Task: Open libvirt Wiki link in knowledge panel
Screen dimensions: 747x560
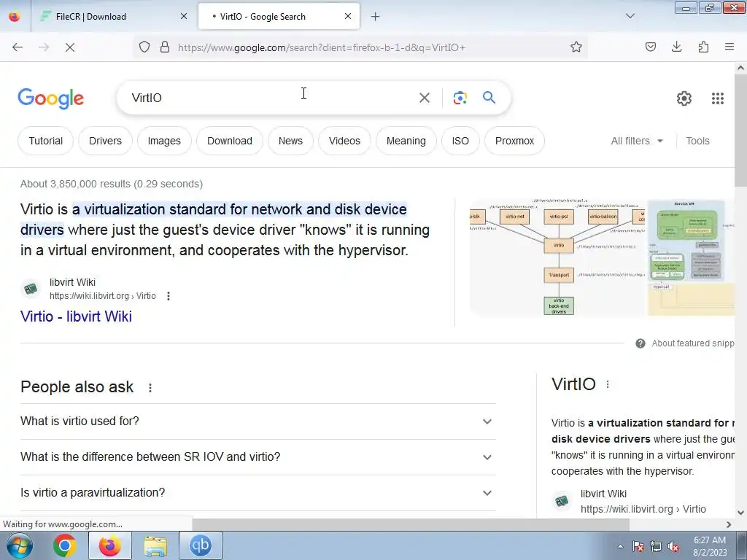Action: click(643, 502)
